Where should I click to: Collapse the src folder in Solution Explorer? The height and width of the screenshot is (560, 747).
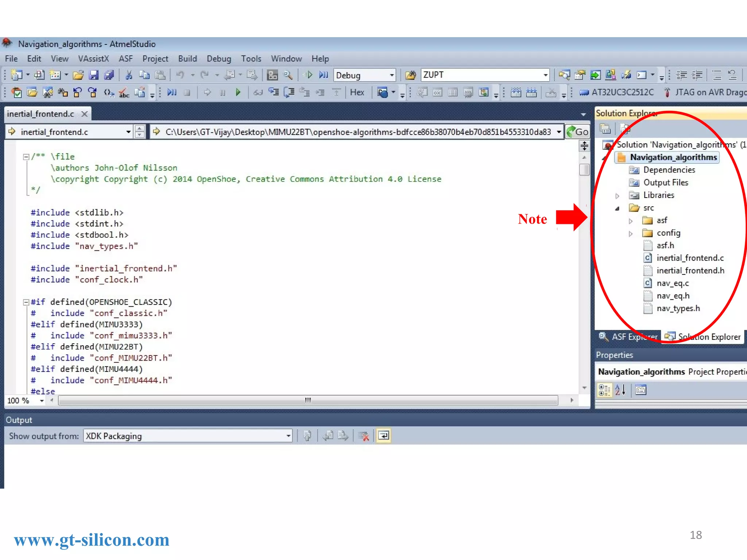(617, 209)
